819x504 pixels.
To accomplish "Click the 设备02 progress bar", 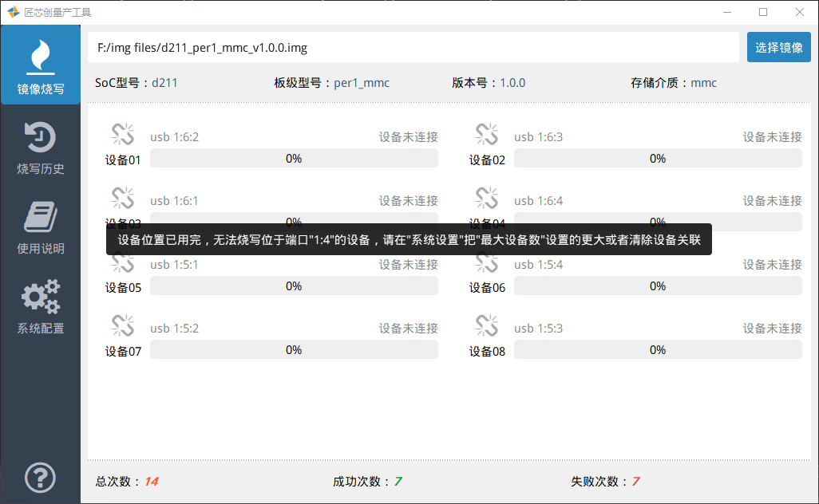I will [x=658, y=159].
